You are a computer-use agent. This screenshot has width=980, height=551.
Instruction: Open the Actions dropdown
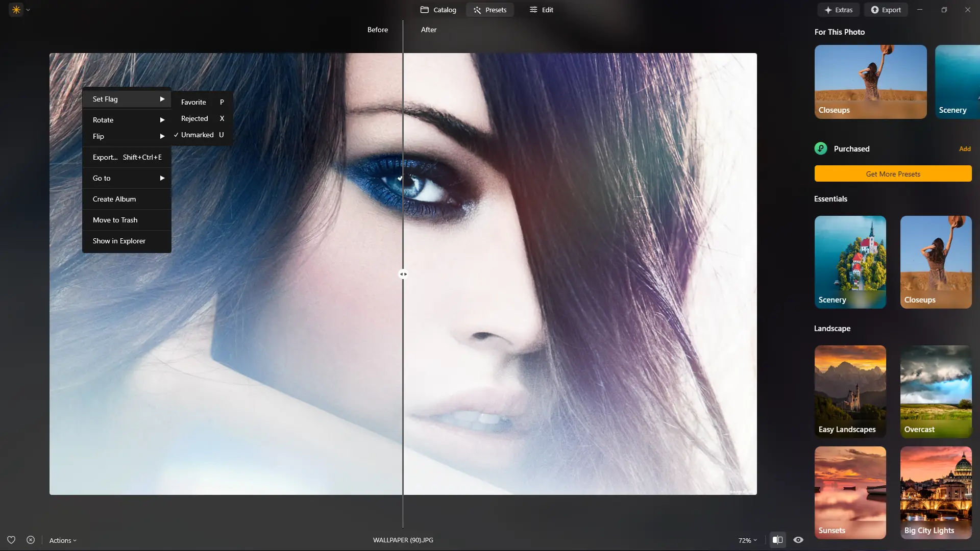62,540
